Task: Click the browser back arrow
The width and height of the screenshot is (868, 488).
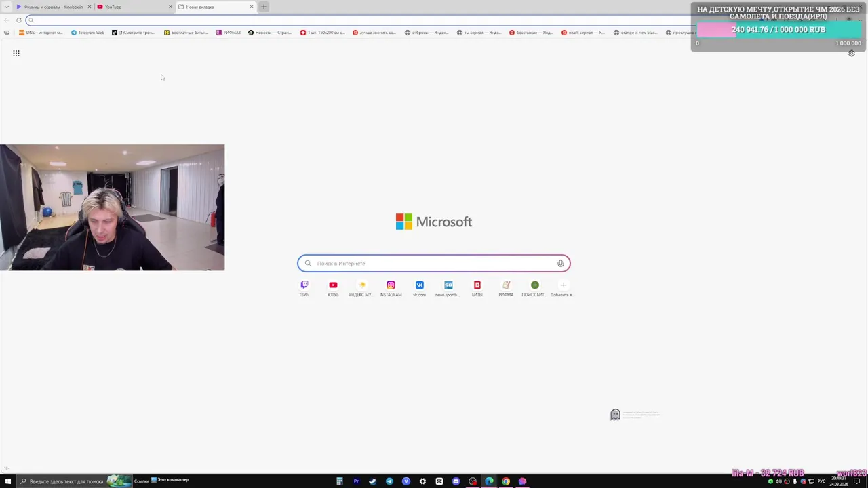Action: (x=7, y=20)
